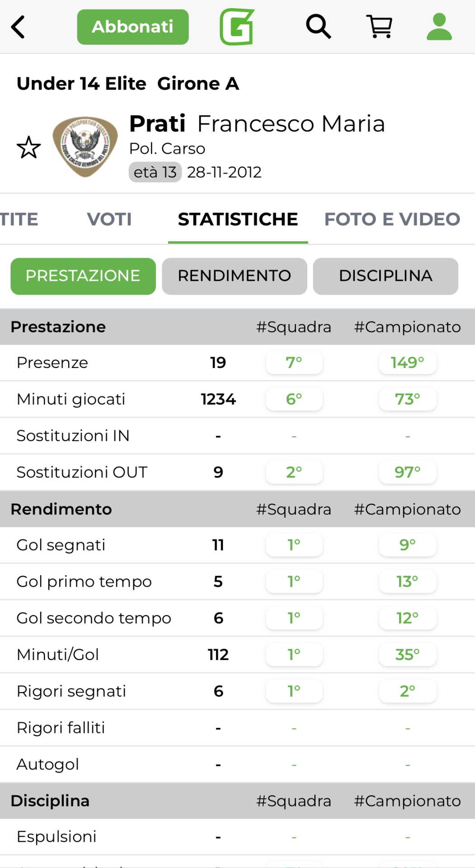Open the search magnifier icon

(318, 27)
